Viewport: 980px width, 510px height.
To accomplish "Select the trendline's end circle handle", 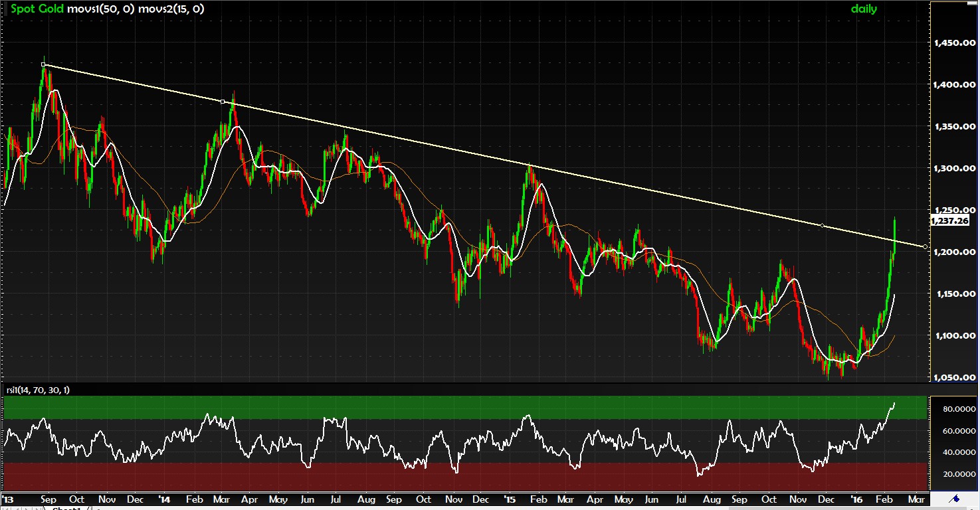I will tap(926, 247).
